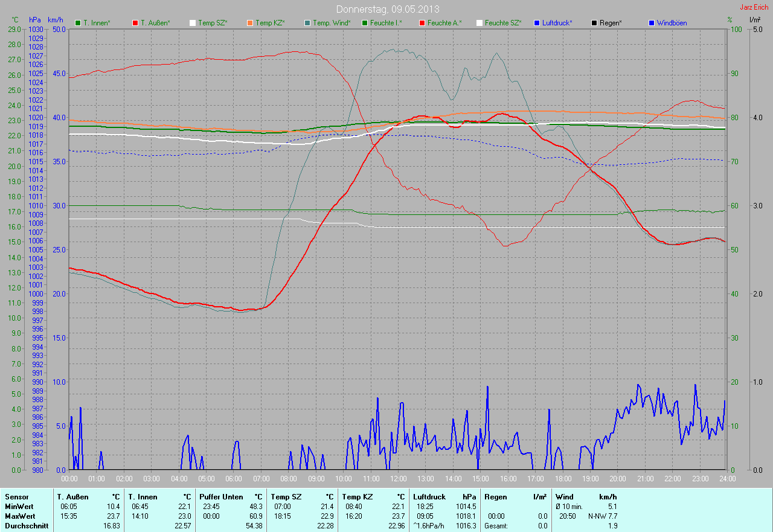
Task: Select the 'Temp. Wind*' legend label
Action: click(332, 23)
